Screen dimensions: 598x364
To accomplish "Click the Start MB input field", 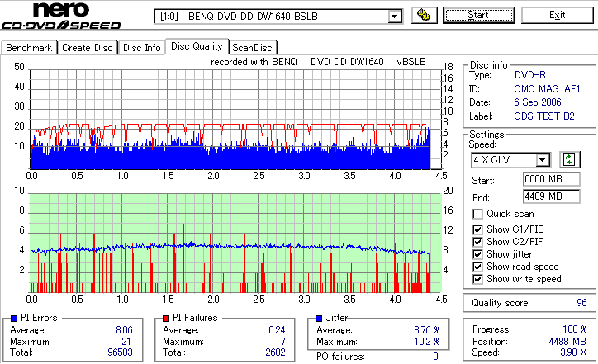I will 552,179.
